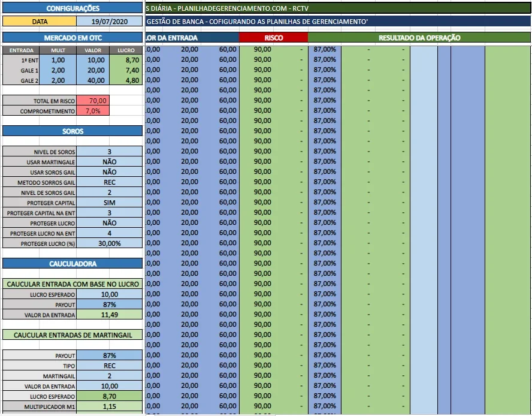Toggle PROTEGER CAPITAL value SIM
This screenshot has height=416, width=532.
point(109,203)
